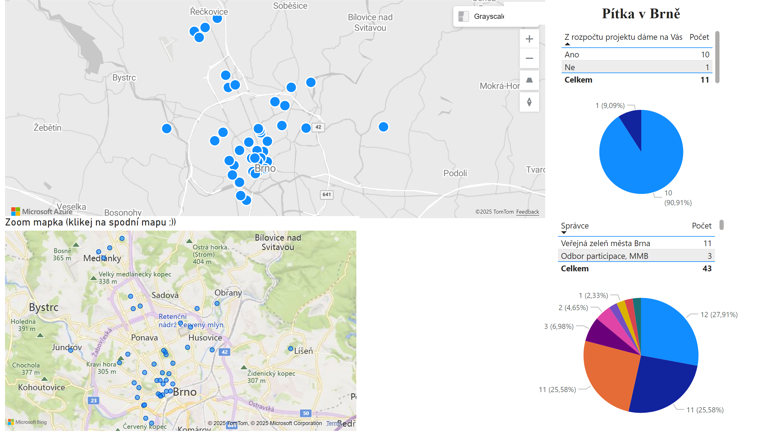
Task: Zoom out on the Azure map
Action: [x=529, y=59]
